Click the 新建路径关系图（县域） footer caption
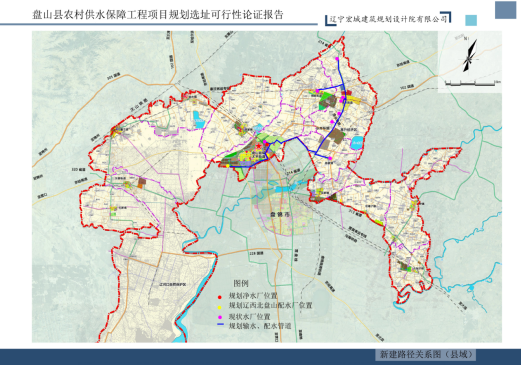 coord(426,354)
